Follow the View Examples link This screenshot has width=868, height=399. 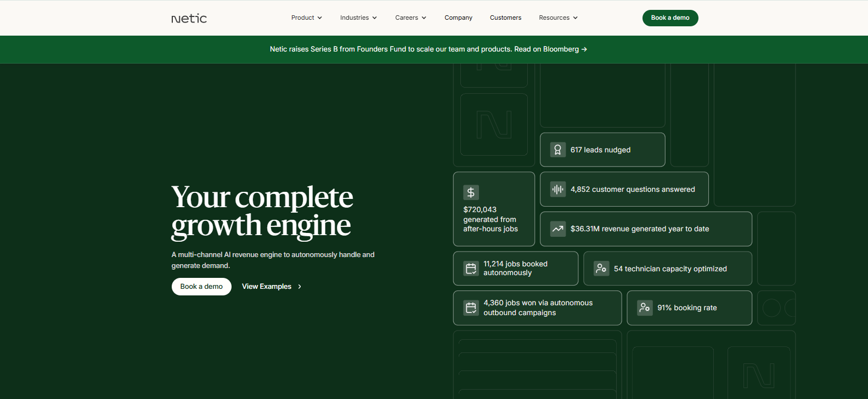pyautogui.click(x=272, y=287)
